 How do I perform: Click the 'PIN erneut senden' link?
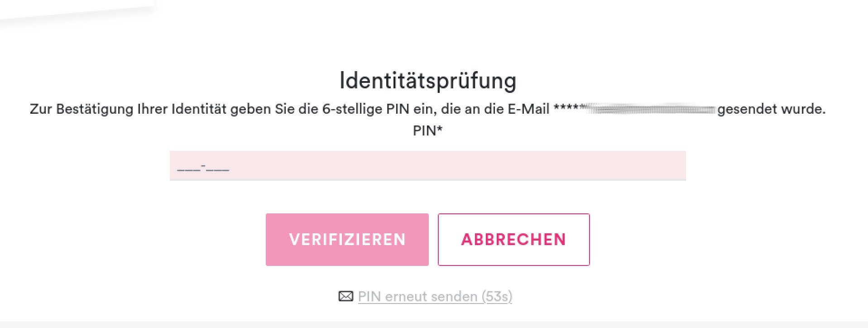(417, 297)
